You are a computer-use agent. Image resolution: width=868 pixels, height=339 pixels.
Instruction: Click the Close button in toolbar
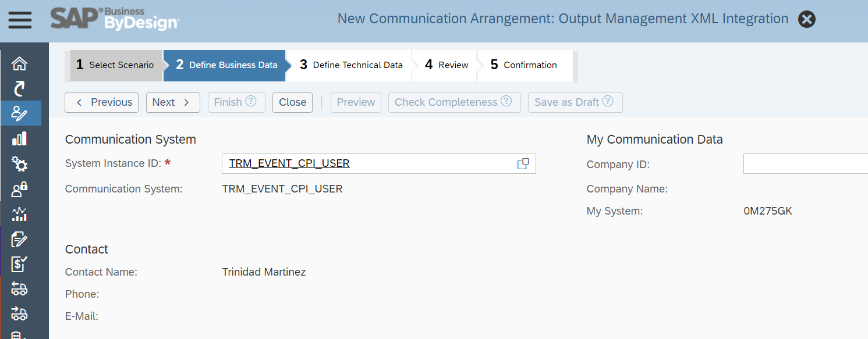[292, 102]
